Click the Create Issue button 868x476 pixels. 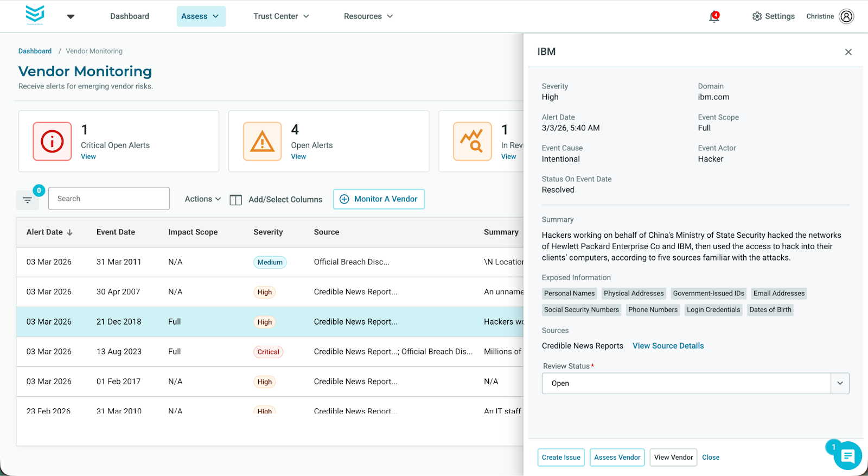coord(560,458)
